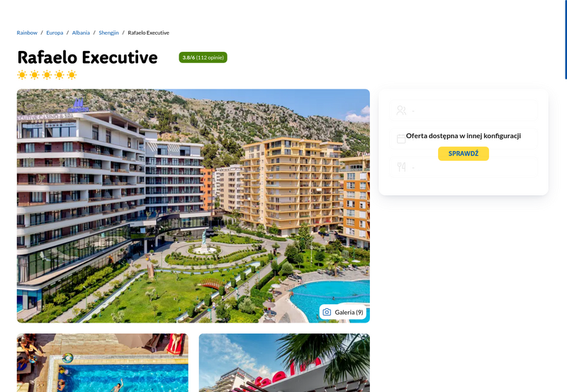
Task: Open the Shengjin breadcrumb link
Action: (x=109, y=33)
